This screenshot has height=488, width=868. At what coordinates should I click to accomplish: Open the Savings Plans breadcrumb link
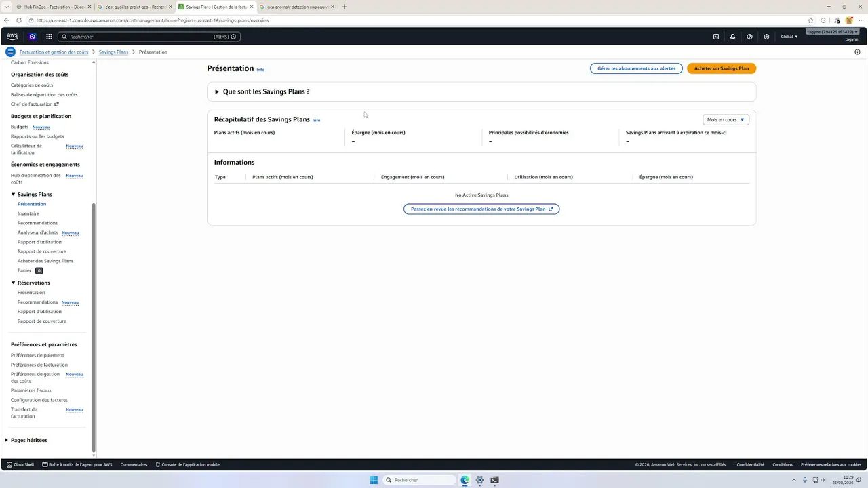(x=113, y=52)
